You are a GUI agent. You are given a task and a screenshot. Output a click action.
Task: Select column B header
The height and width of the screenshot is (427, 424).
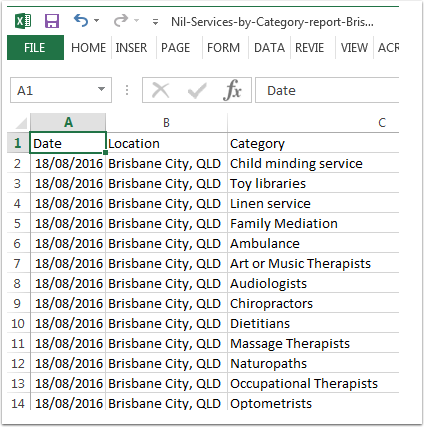(167, 123)
